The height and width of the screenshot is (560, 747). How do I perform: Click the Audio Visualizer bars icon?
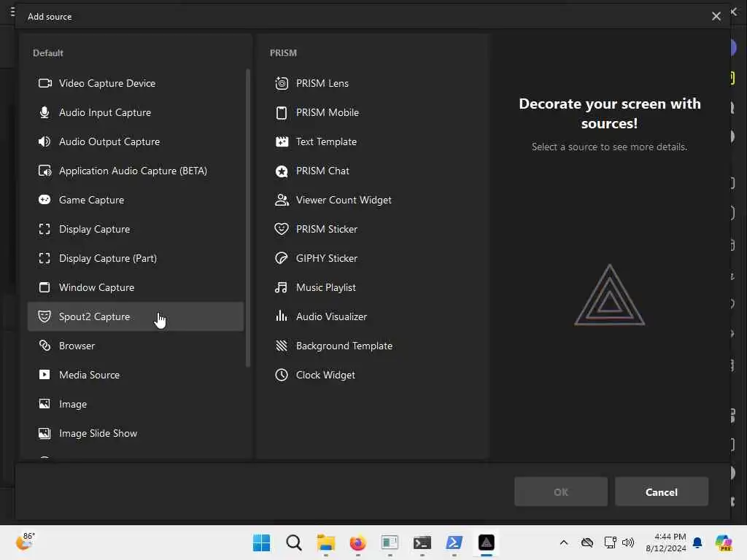(282, 316)
